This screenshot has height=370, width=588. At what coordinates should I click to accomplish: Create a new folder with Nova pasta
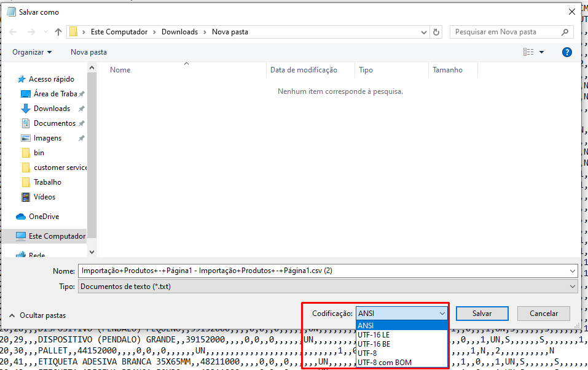coord(89,52)
